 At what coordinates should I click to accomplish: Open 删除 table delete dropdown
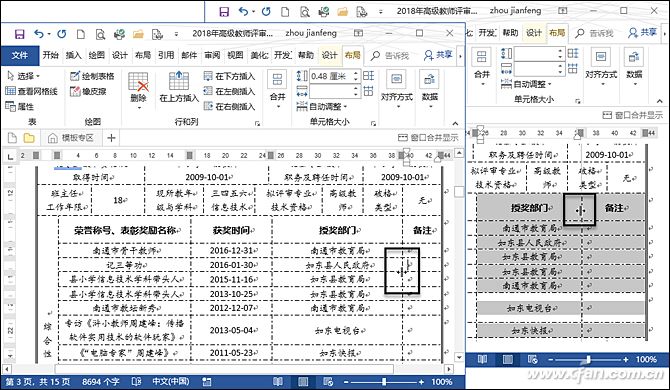click(138, 91)
